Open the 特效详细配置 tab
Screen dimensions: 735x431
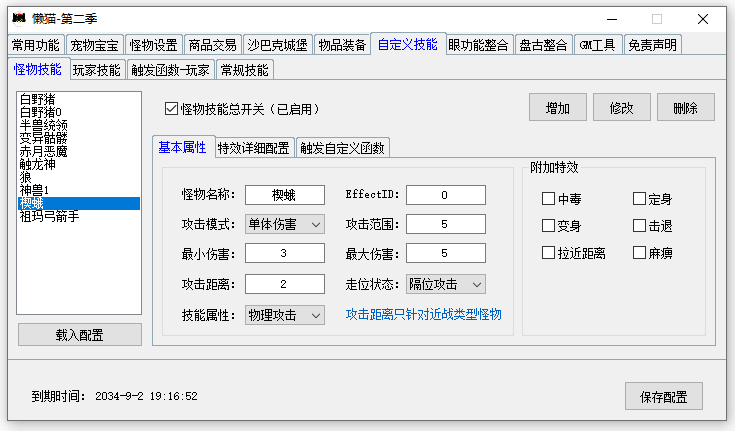[x=254, y=148]
